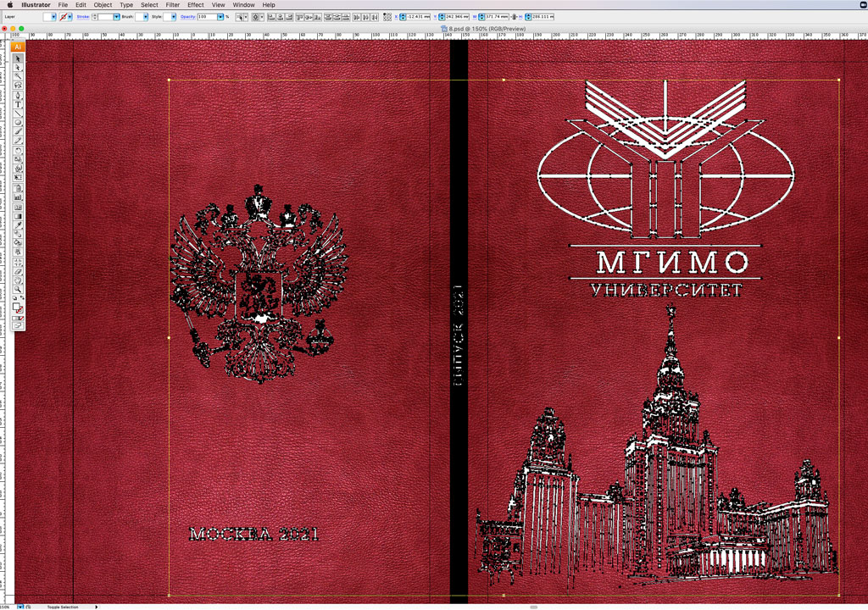
Task: Select the Mesh tool
Action: [x=18, y=207]
